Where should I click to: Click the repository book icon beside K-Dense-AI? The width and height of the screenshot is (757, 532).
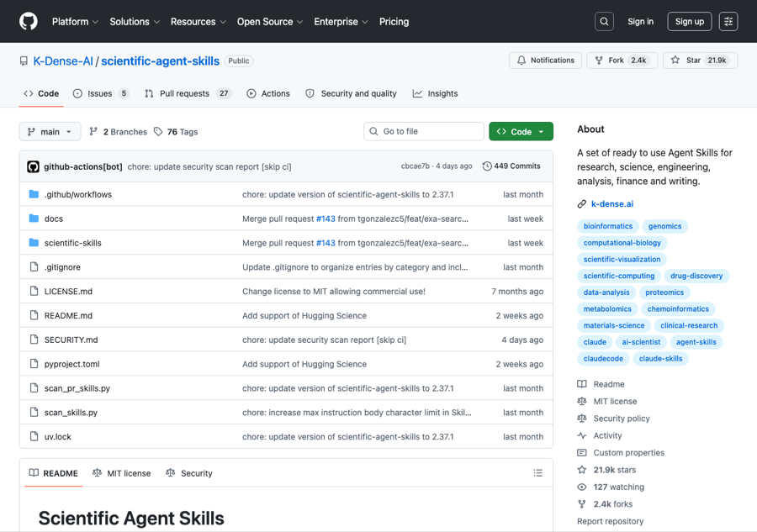point(24,61)
